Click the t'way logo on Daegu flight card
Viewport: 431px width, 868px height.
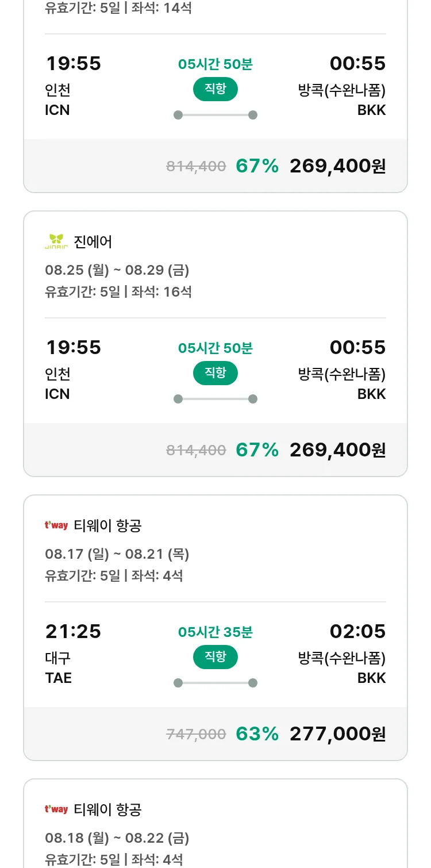pos(56,525)
